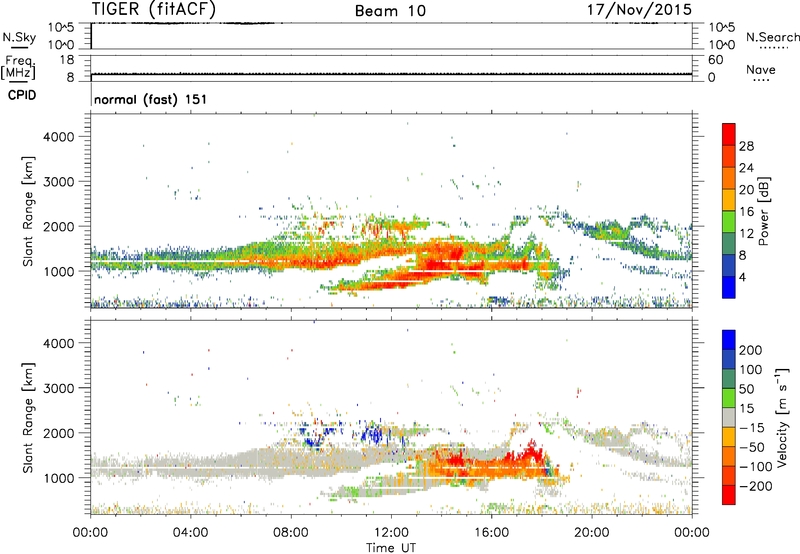Click the TIGER (fitACF) title text

[x=154, y=9]
